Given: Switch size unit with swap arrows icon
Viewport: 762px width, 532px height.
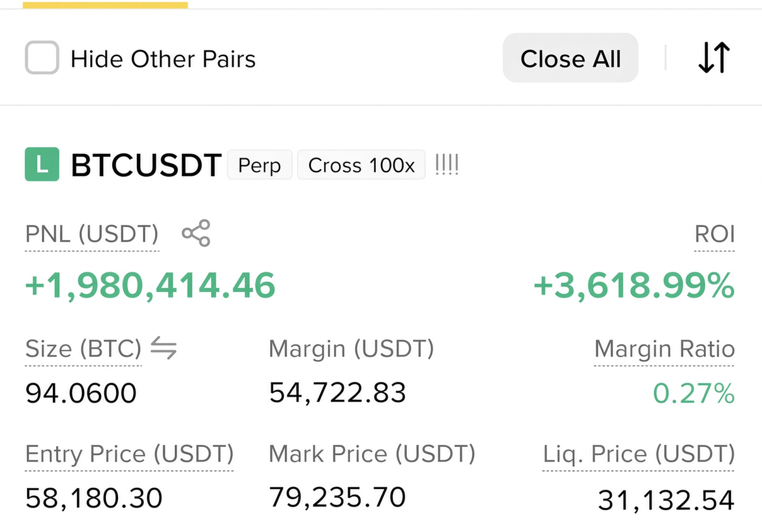Looking at the screenshot, I should (x=164, y=347).
